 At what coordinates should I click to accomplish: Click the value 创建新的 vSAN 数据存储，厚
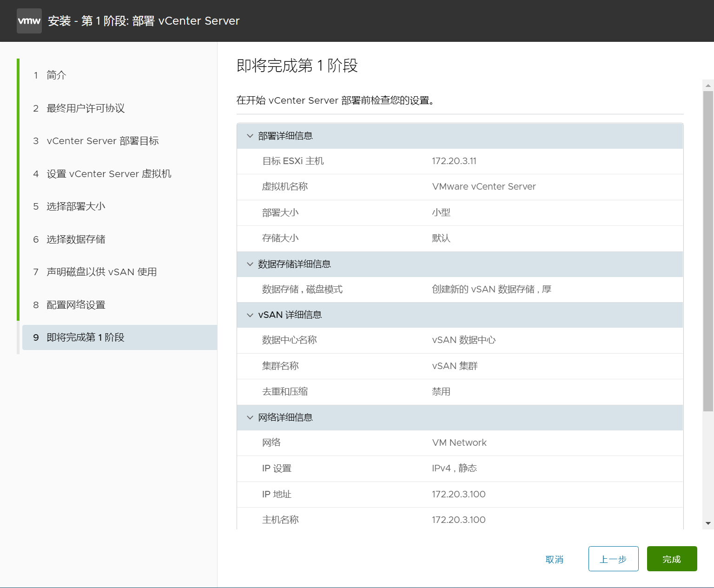click(491, 289)
